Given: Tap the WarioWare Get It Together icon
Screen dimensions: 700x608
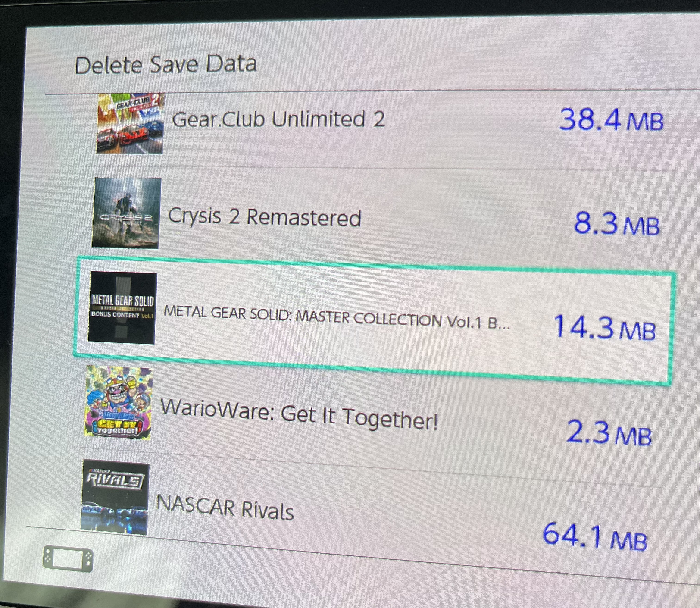Looking at the screenshot, I should (x=118, y=403).
